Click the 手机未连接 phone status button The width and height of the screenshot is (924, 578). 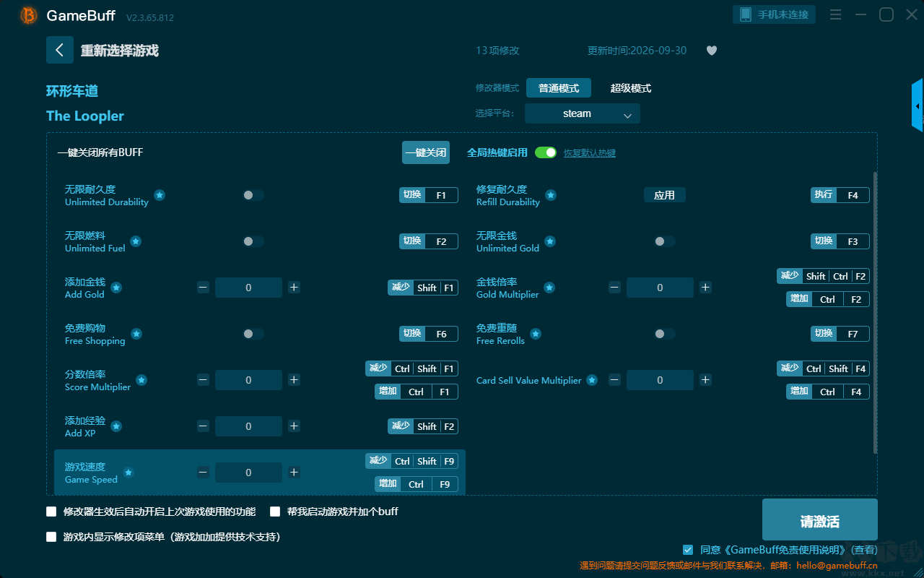[775, 14]
